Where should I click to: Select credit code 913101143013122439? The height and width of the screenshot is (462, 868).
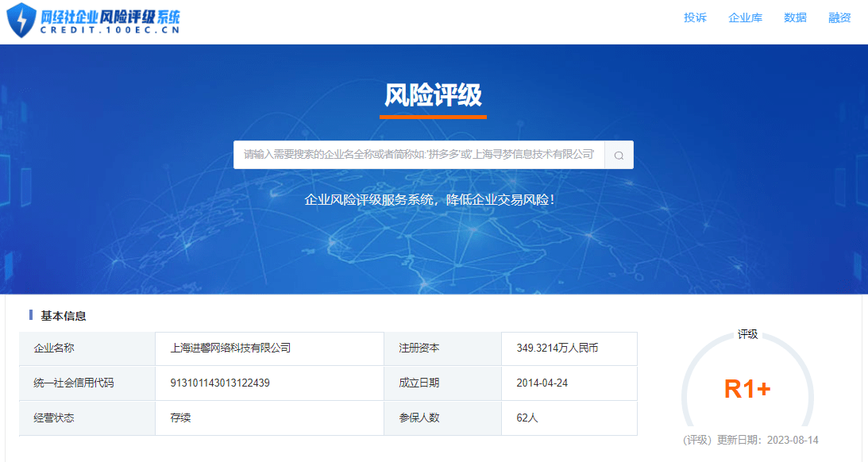pyautogui.click(x=220, y=383)
